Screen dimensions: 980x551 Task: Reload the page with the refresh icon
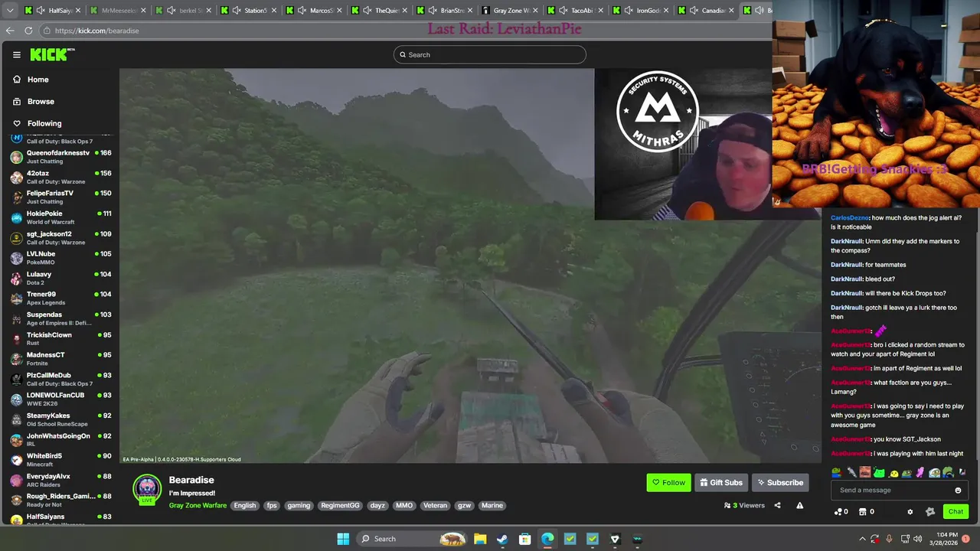coord(28,31)
